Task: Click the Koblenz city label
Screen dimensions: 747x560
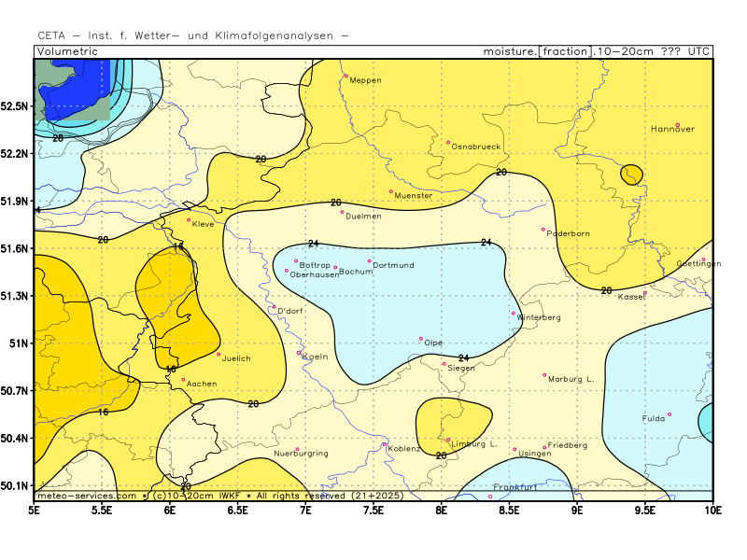Action: point(404,449)
